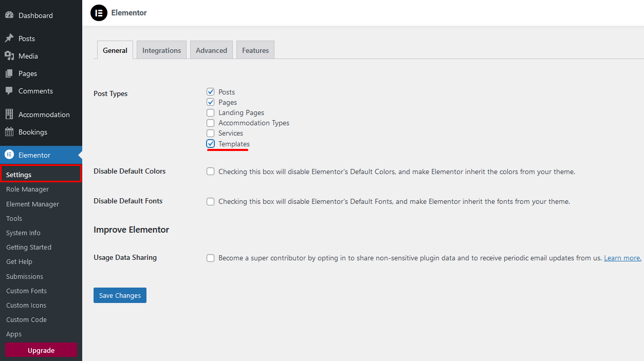Click the Landing Pages label text
This screenshot has height=361, width=644.
pos(241,112)
